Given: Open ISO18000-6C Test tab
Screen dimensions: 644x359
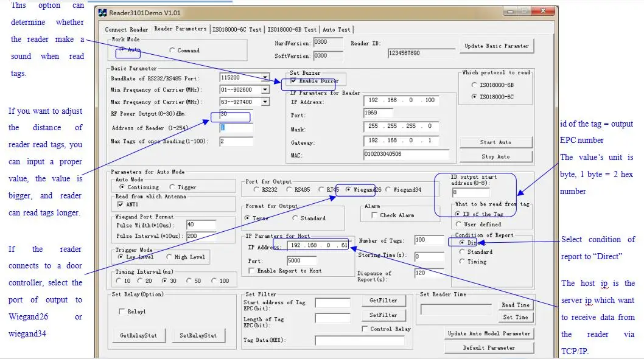Looking at the screenshot, I should (x=237, y=30).
